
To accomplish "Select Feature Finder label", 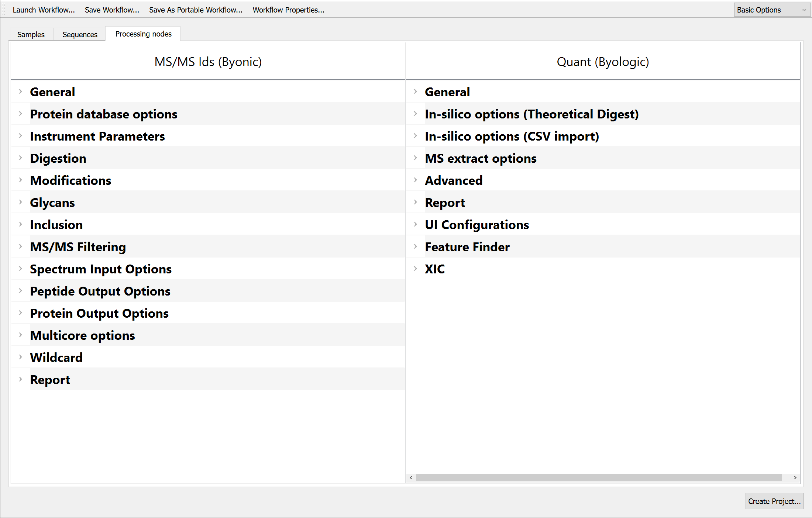I will [x=467, y=247].
